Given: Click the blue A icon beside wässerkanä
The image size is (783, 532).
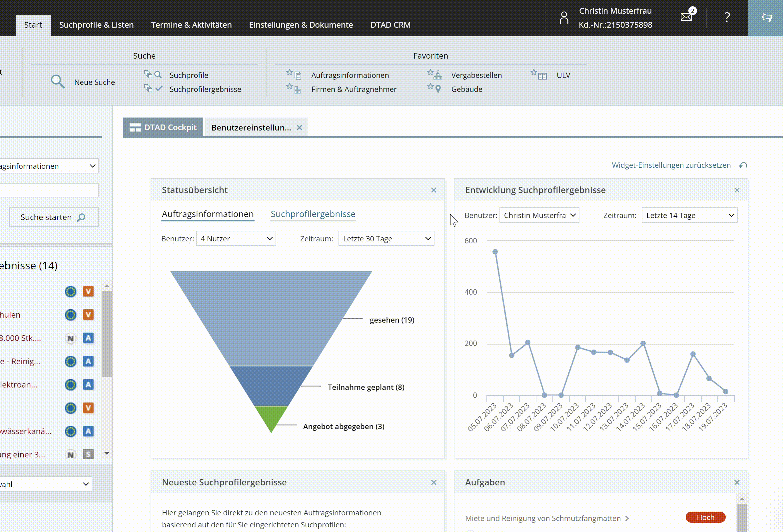Looking at the screenshot, I should pyautogui.click(x=88, y=431).
